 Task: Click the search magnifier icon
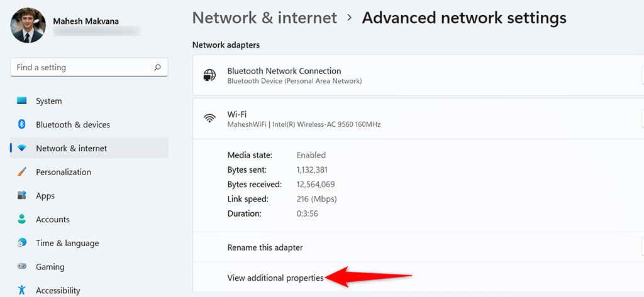coord(157,67)
